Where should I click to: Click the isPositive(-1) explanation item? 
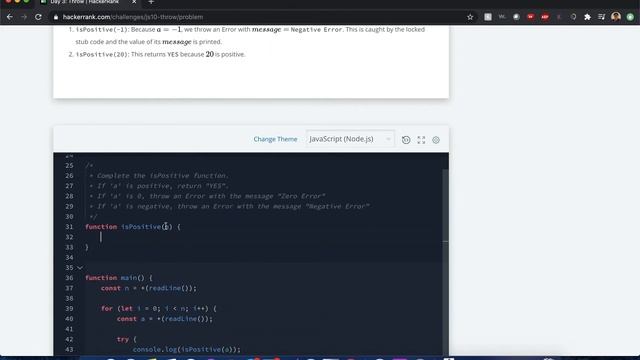coord(250,36)
